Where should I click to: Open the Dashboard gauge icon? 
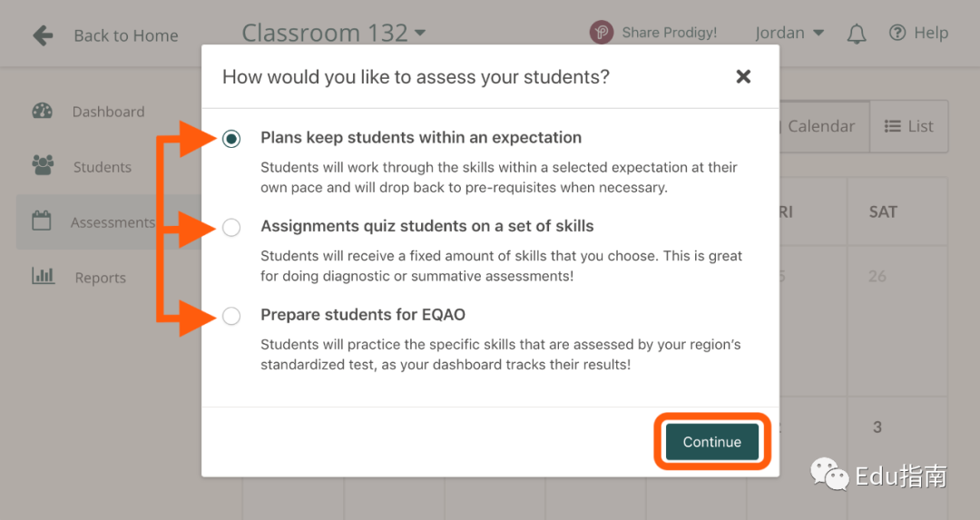coord(43,112)
